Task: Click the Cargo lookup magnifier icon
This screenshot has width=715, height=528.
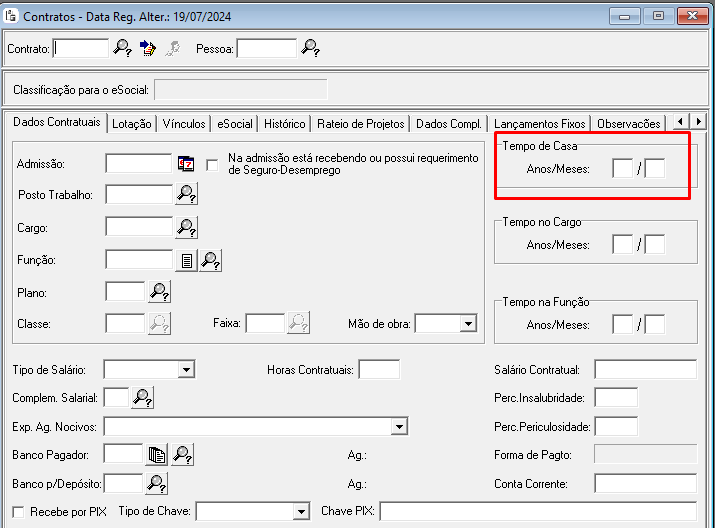Action: coord(186,228)
